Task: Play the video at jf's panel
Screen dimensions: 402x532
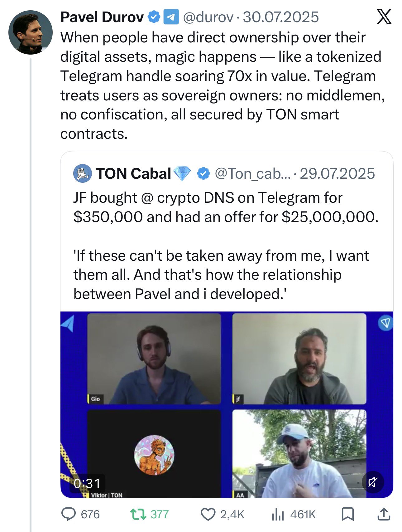Action: click(299, 359)
